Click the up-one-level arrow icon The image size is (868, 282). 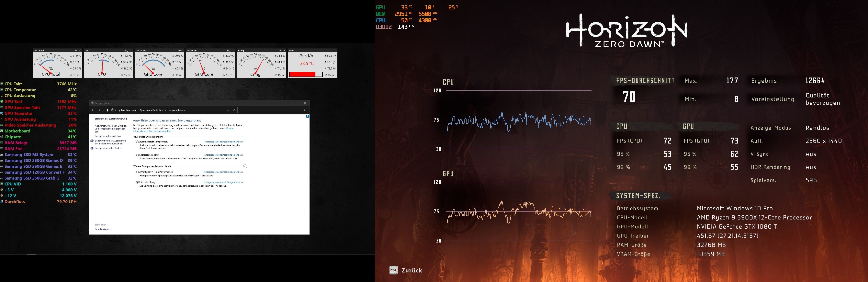coord(107,110)
